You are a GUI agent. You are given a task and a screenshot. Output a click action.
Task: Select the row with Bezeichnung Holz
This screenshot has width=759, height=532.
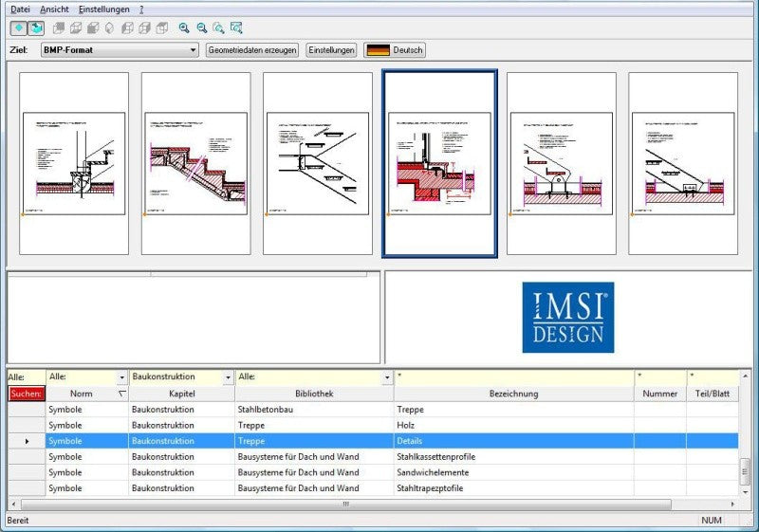(x=373, y=426)
